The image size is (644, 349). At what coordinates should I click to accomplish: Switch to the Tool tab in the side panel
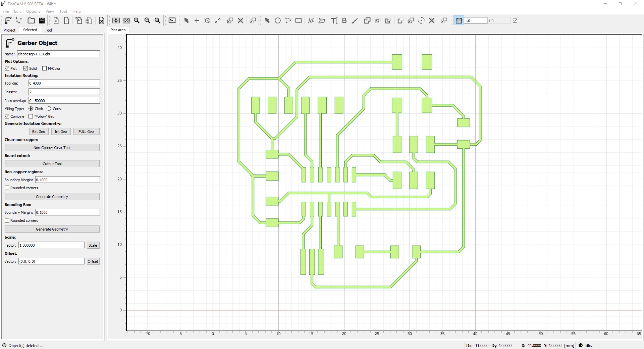(x=48, y=30)
